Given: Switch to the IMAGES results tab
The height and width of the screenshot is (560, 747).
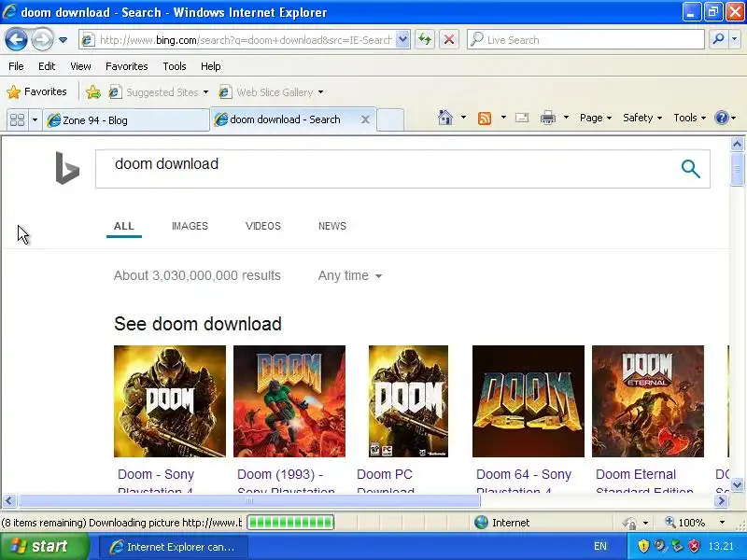Looking at the screenshot, I should [x=190, y=226].
